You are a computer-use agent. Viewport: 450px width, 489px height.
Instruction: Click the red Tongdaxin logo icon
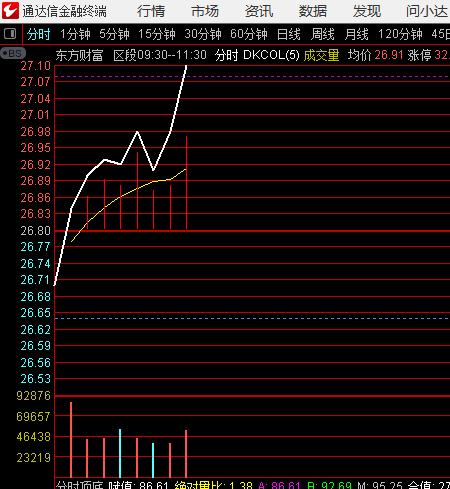(x=10, y=10)
